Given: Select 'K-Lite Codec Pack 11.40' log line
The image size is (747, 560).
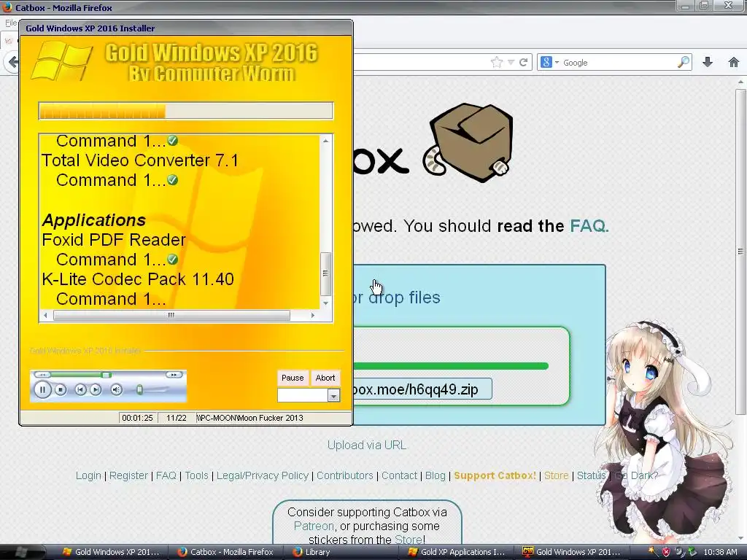Looking at the screenshot, I should click(x=138, y=279).
